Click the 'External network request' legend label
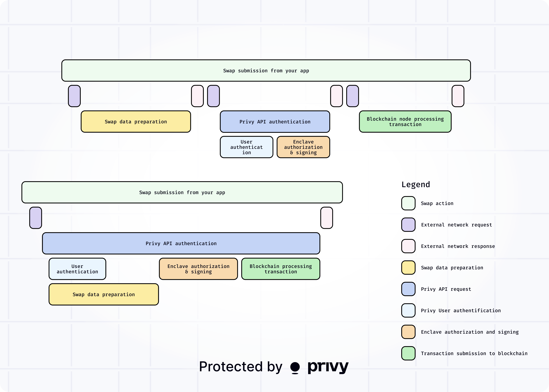 [x=456, y=225]
